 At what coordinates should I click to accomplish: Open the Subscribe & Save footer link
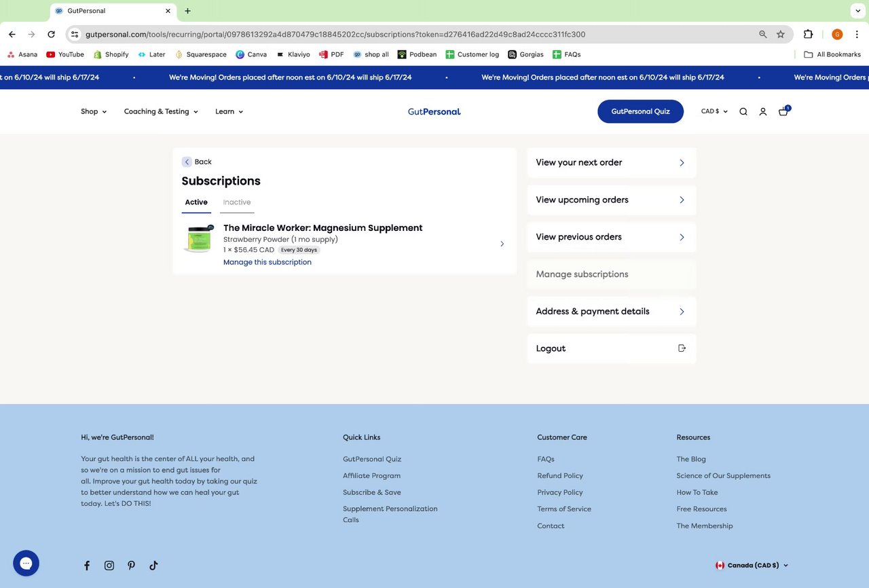(372, 492)
